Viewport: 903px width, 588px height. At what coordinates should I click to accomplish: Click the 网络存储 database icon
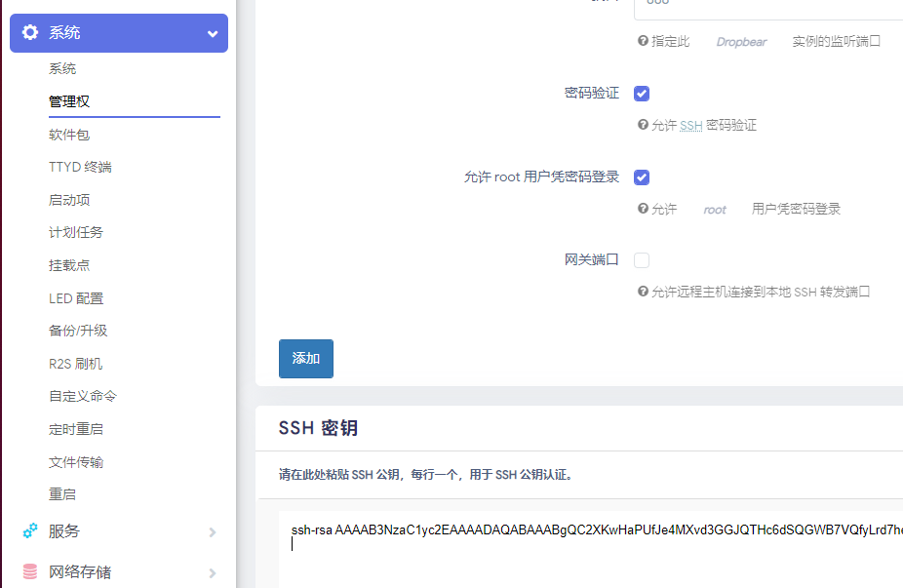point(30,572)
